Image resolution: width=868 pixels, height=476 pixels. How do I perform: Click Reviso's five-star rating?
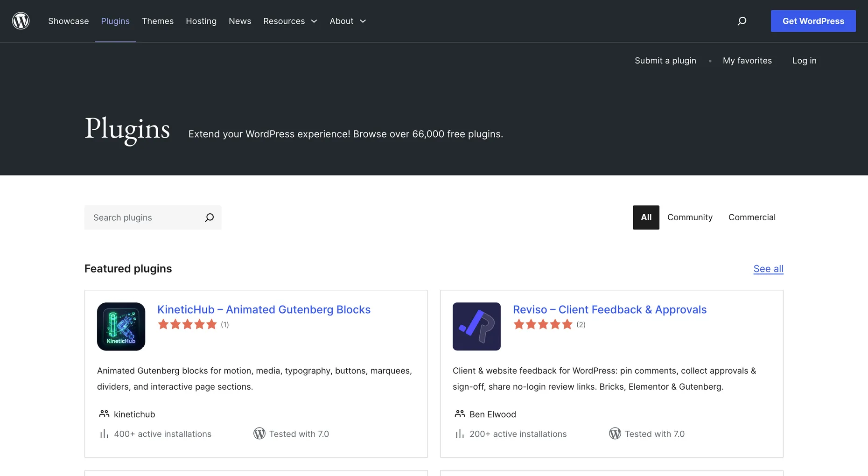pyautogui.click(x=543, y=324)
